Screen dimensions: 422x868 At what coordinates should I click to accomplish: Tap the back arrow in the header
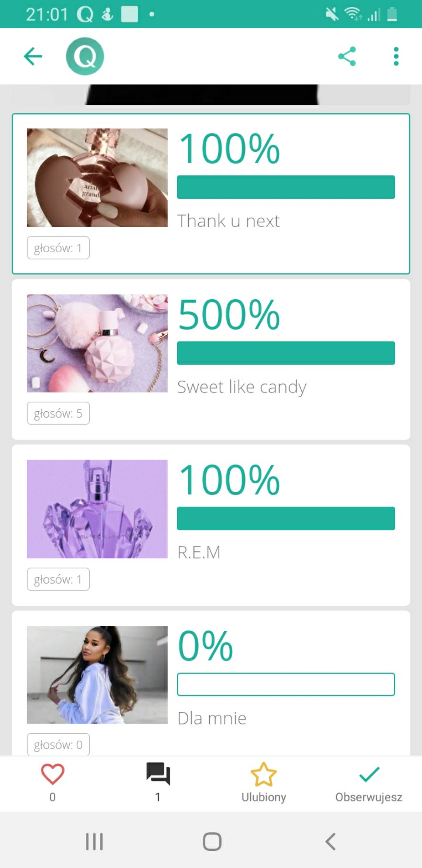pos(33,56)
